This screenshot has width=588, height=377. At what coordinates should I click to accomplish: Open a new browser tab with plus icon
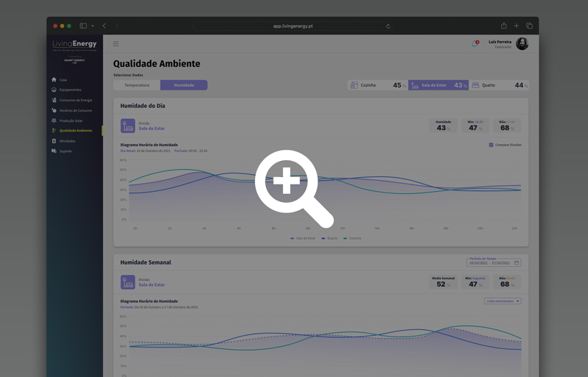coord(516,26)
